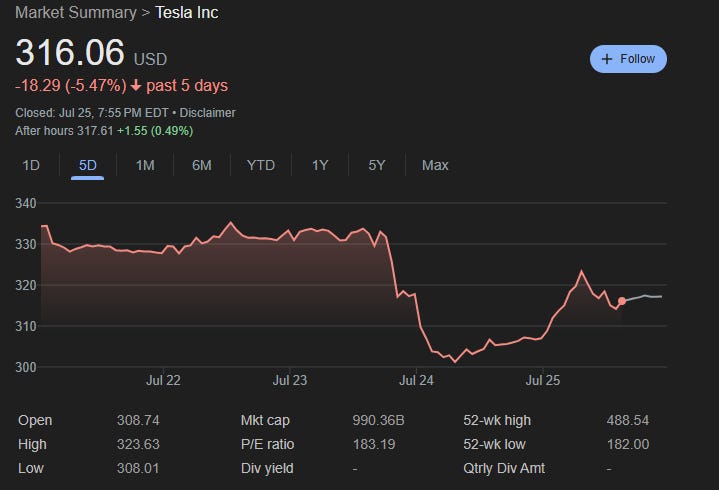Click the Low value 308.01
719x490 pixels.
(138, 468)
